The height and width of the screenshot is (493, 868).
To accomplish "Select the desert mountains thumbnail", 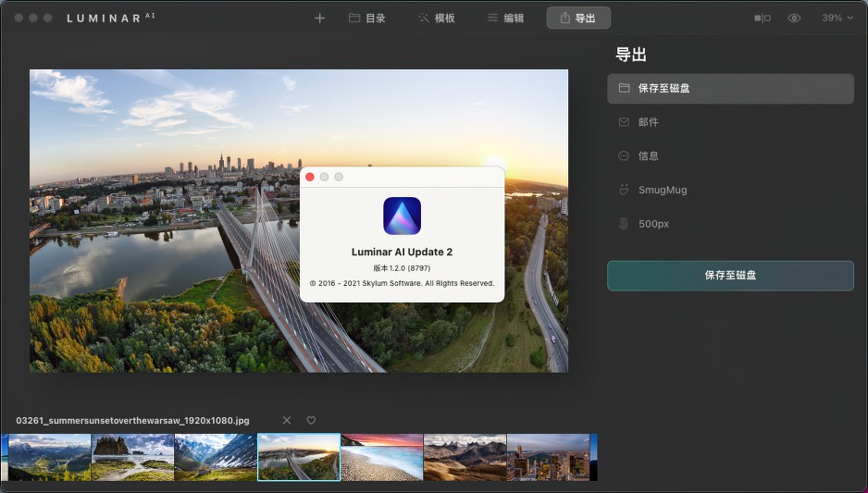I will tap(465, 457).
